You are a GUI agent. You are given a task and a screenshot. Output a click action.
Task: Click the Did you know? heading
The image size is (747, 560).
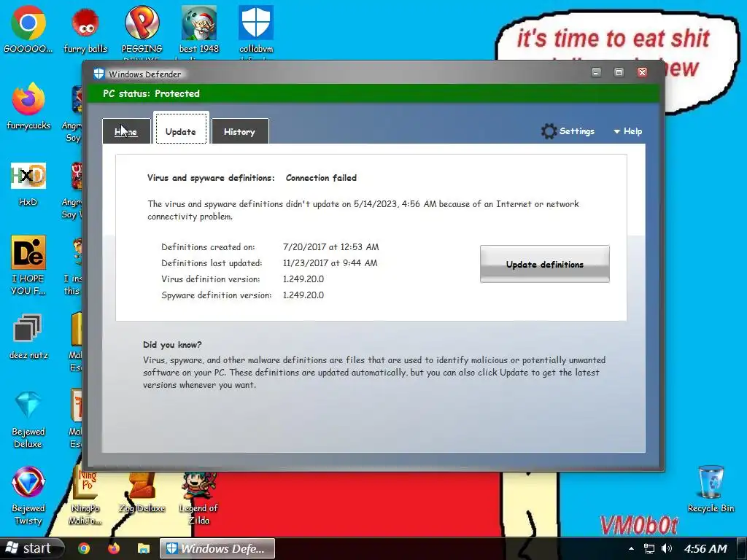pyautogui.click(x=172, y=344)
